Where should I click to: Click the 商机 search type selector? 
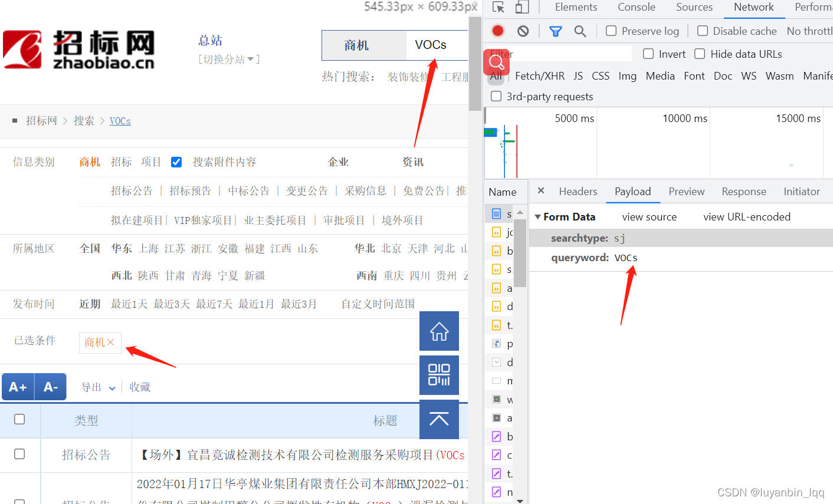click(363, 45)
